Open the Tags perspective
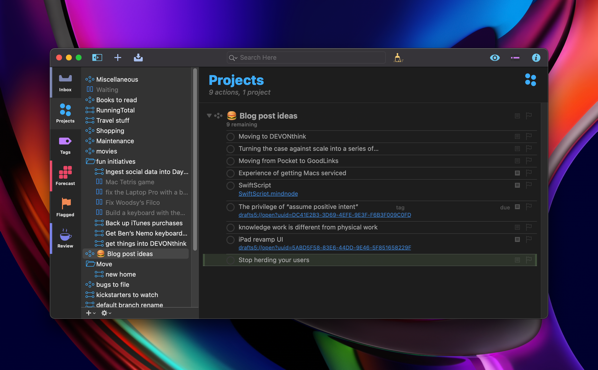598x370 pixels. pos(65,145)
